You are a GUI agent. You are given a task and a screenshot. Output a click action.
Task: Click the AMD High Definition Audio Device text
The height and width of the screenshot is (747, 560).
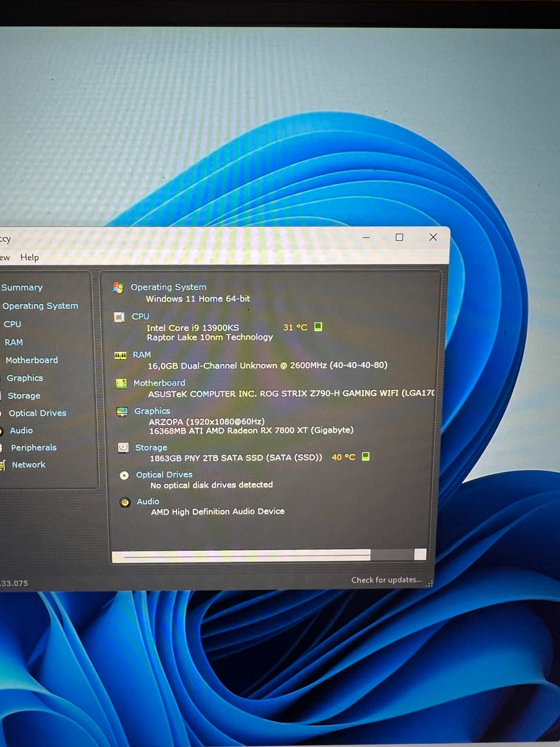(218, 512)
